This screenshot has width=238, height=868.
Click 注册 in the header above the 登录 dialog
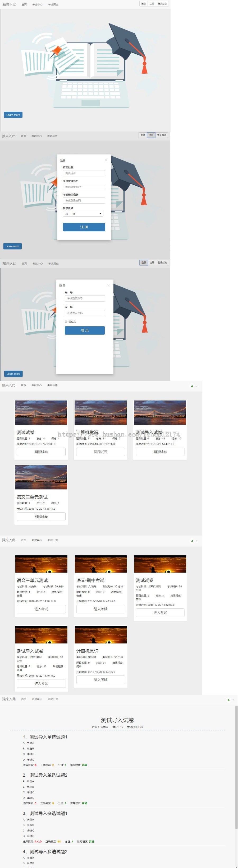(x=152, y=262)
